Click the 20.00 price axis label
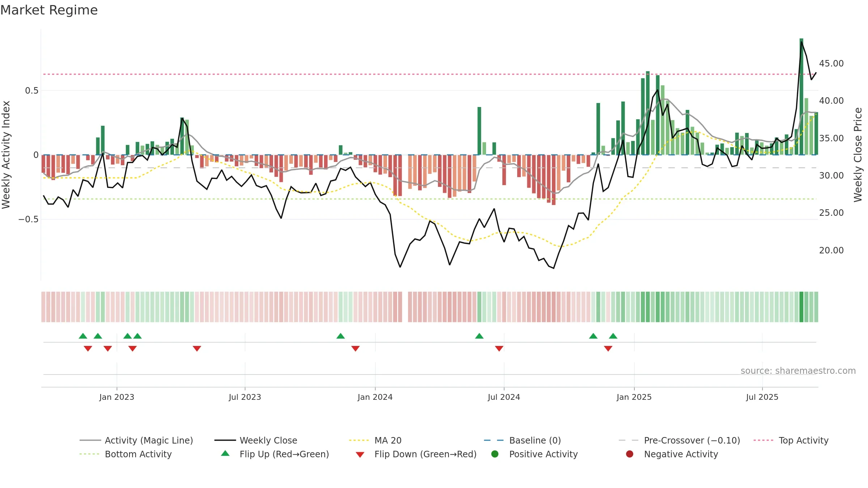This screenshot has height=488, width=868. (x=831, y=250)
